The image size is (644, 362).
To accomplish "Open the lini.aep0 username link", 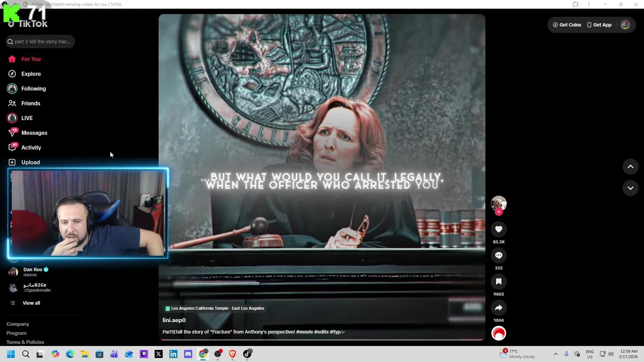I will point(174,320).
